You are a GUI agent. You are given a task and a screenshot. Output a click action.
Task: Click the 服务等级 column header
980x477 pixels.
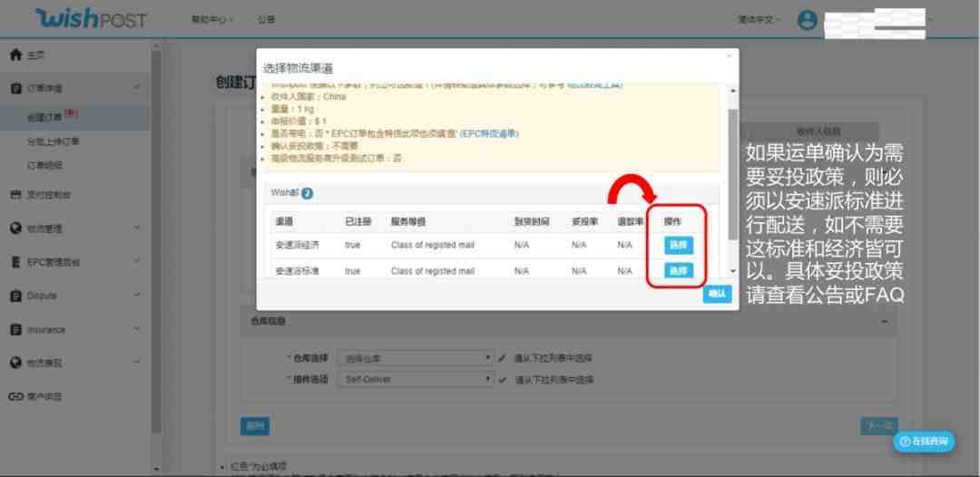coord(408,221)
